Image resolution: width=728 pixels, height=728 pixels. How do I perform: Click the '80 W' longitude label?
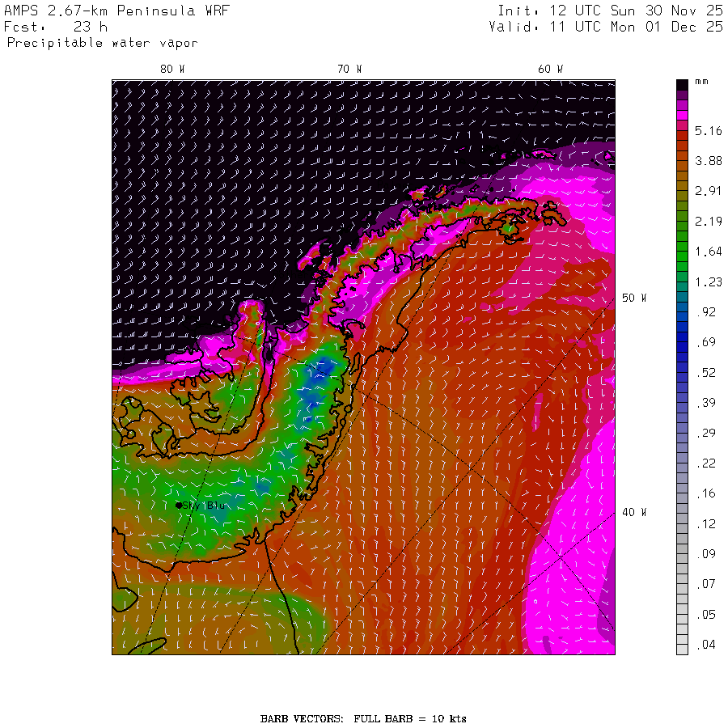tap(172, 70)
